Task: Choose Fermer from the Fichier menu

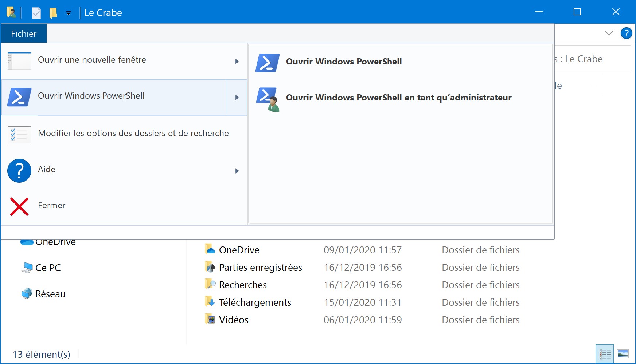Action: click(124, 206)
